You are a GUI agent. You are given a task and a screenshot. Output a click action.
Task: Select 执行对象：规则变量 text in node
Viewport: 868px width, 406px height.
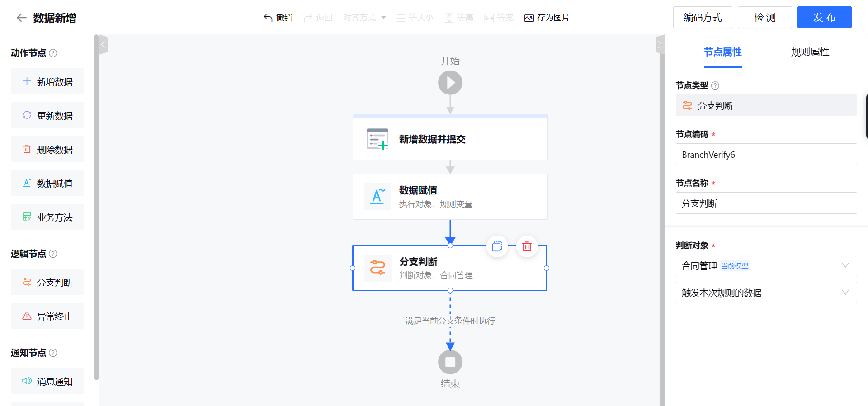point(436,204)
